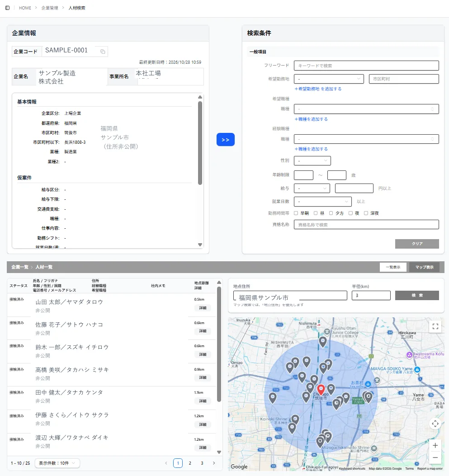Click the 給与 amount input field
The width and height of the screenshot is (449, 476).
pyautogui.click(x=354, y=188)
